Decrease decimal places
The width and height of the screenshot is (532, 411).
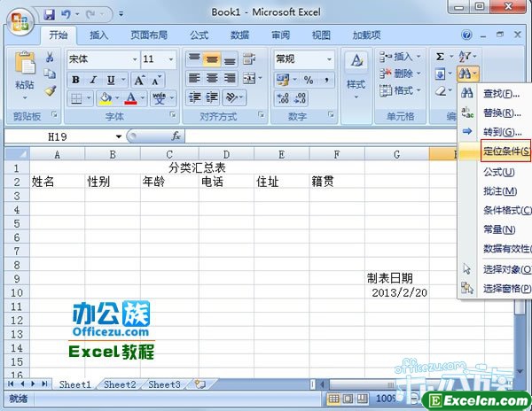300,98
